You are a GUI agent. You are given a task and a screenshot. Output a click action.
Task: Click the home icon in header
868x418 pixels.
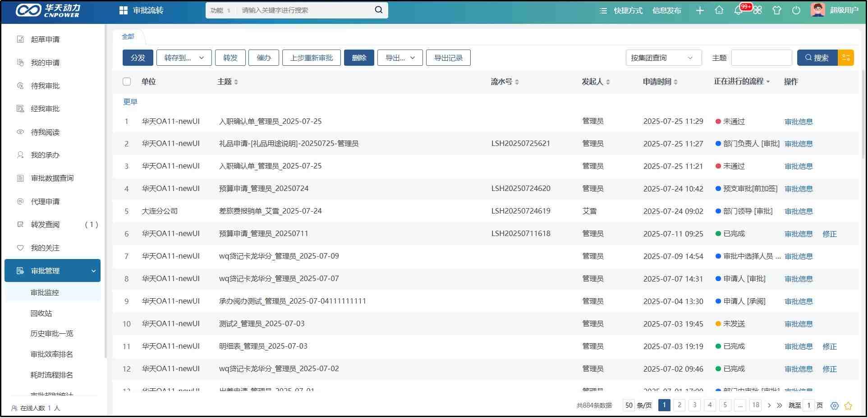[x=719, y=10]
